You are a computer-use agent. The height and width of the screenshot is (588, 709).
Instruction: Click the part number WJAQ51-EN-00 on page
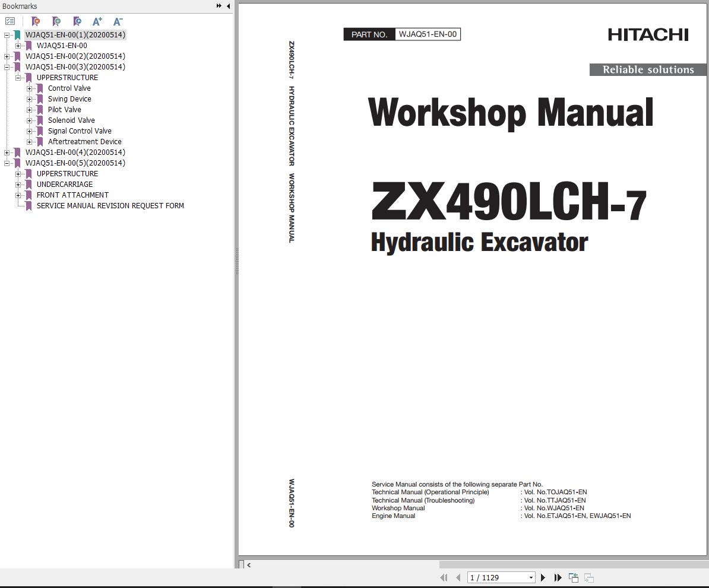coord(428,34)
